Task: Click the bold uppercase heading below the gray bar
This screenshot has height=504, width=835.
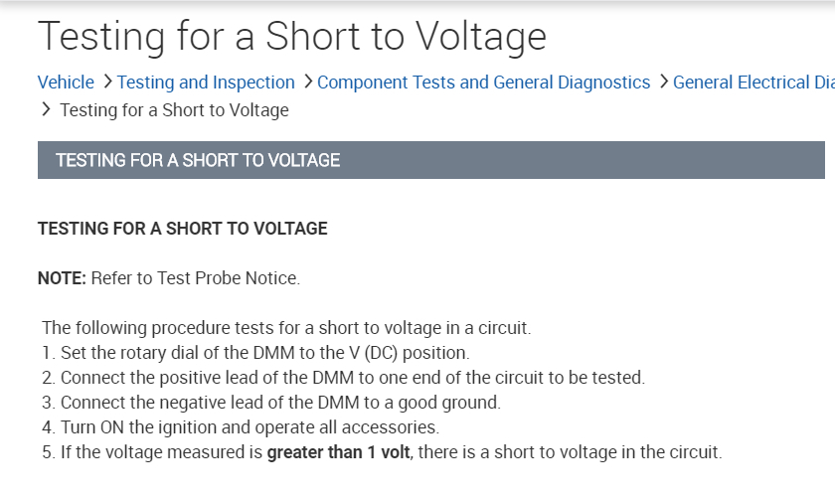Action: (182, 229)
